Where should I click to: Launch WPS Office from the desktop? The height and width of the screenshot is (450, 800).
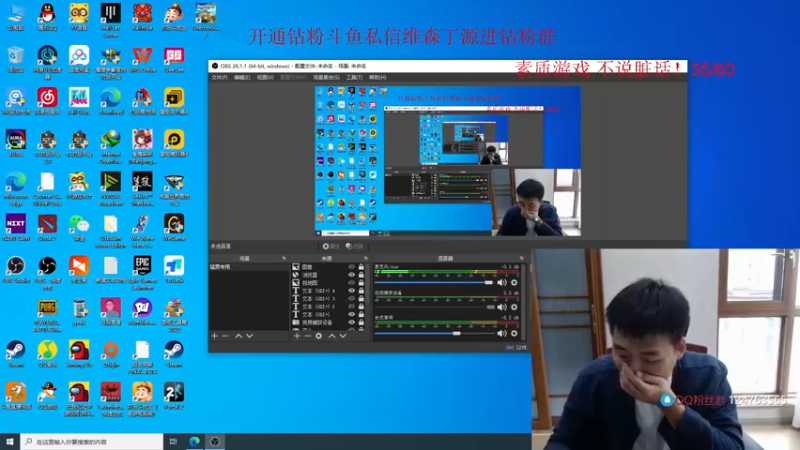142,59
